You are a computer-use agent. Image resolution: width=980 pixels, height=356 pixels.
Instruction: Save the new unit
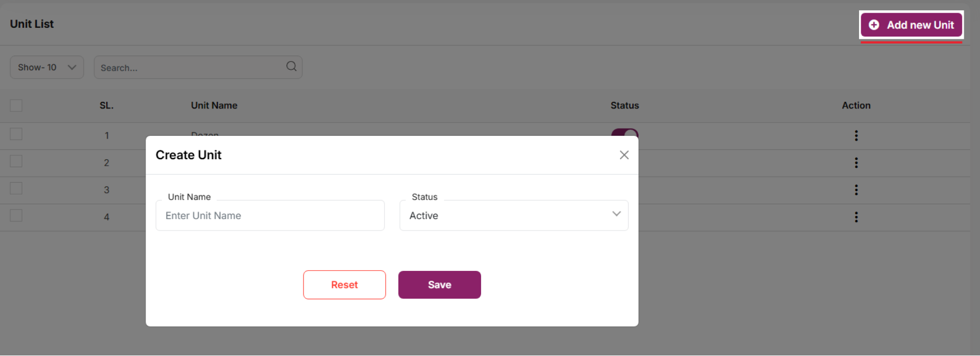pyautogui.click(x=439, y=285)
